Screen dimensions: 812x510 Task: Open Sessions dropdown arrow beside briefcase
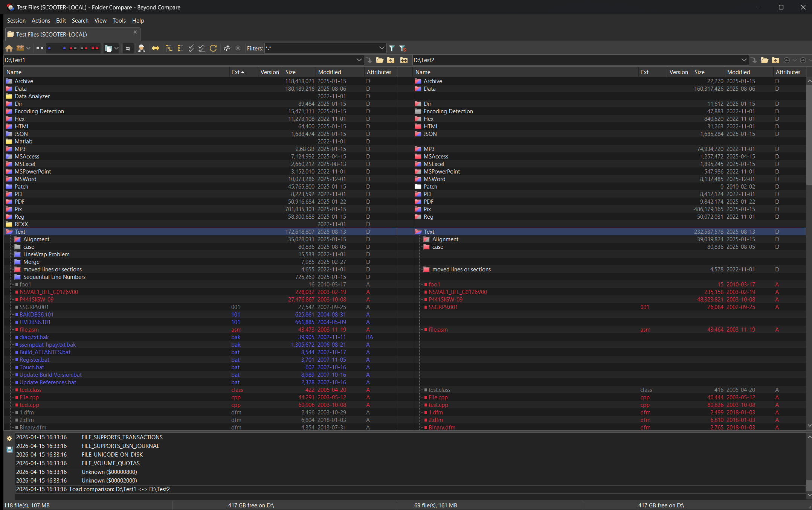28,48
